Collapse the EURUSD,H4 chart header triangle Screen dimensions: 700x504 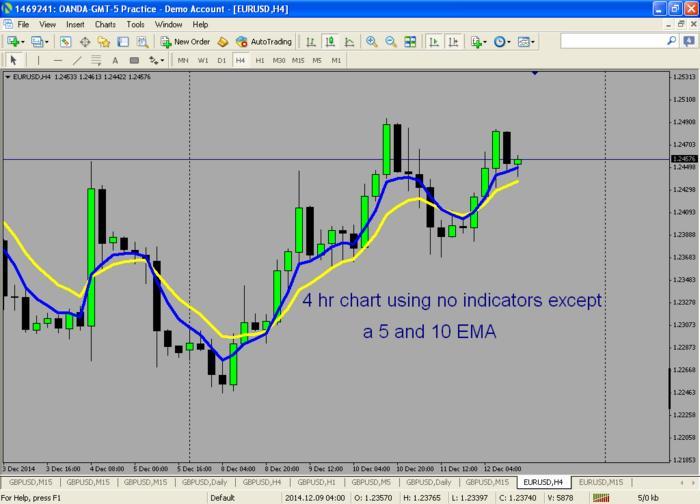8,77
